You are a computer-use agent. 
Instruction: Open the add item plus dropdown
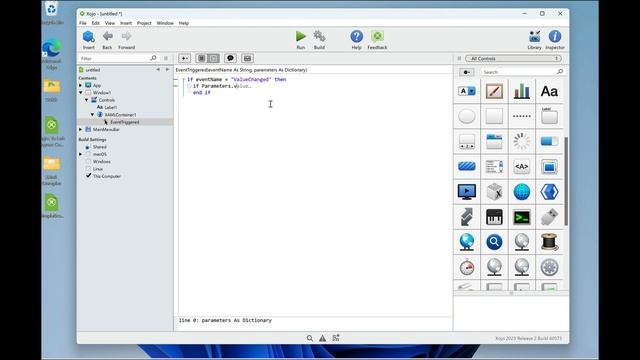(x=184, y=58)
